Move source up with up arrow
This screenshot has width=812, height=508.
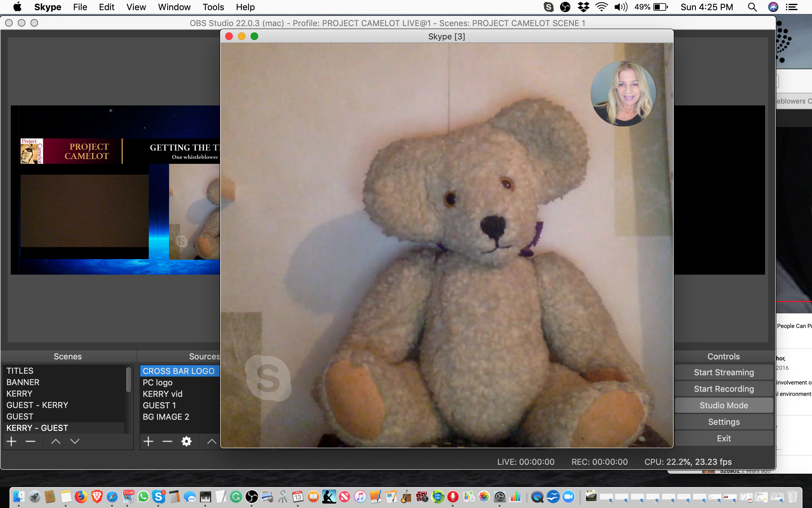(x=211, y=441)
